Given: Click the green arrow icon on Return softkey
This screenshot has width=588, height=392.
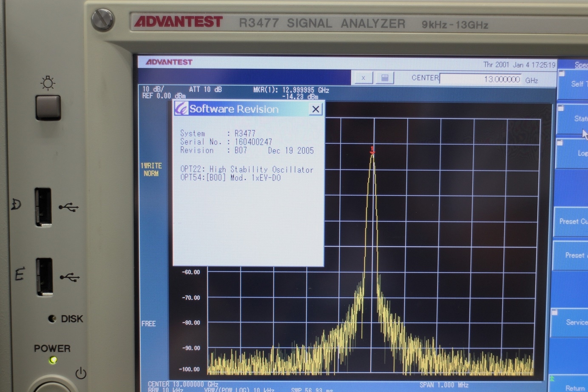Looking at the screenshot, I should (x=552, y=378).
